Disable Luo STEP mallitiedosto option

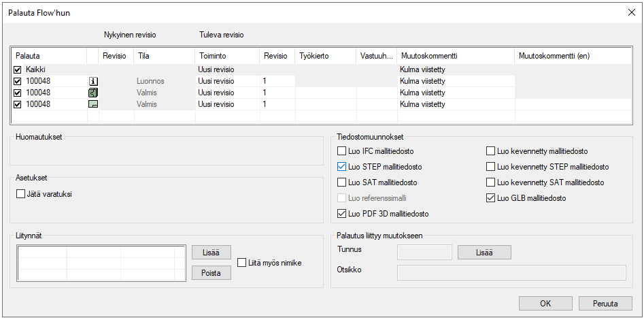pos(342,167)
